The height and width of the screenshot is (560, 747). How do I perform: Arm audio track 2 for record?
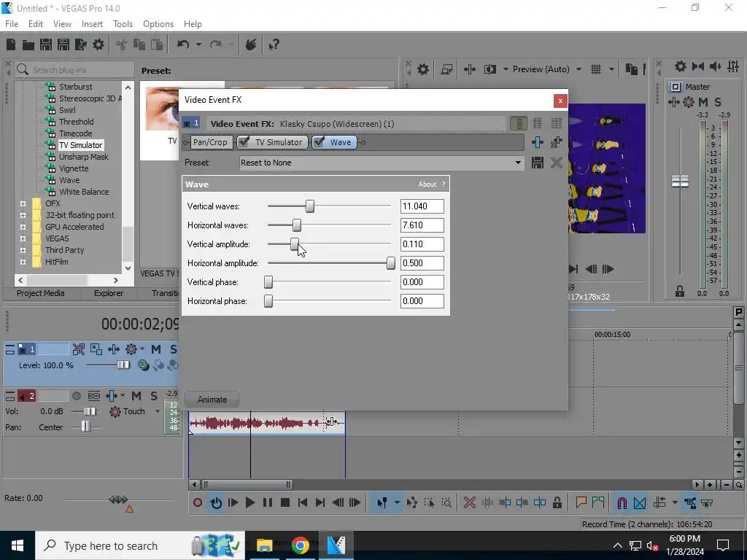tap(76, 396)
